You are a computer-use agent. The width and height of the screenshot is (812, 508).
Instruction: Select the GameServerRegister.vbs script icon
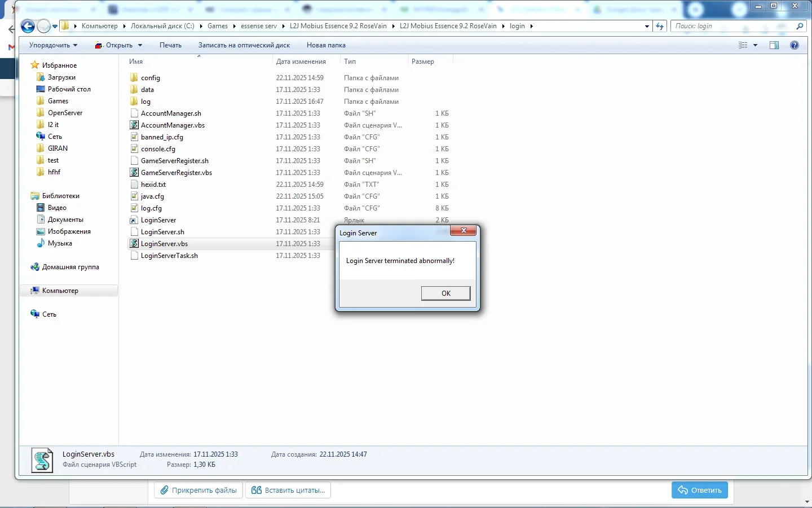(x=134, y=173)
